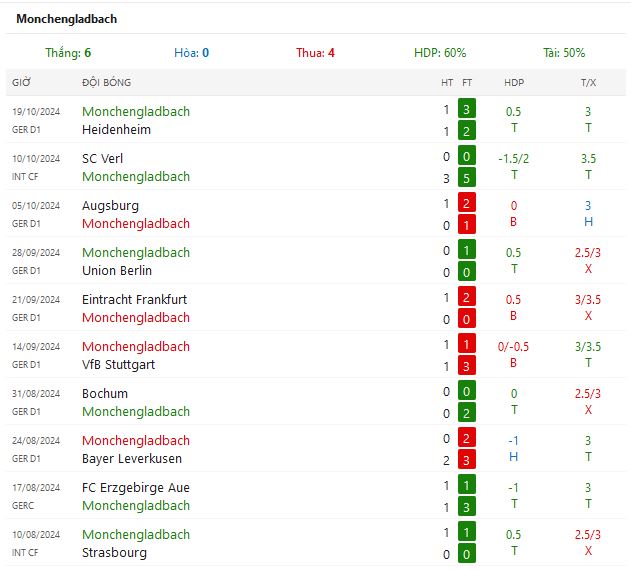The image size is (631, 570).
Task: Click handicap -1 in Bayer Leverkusen row
Action: pos(513,441)
